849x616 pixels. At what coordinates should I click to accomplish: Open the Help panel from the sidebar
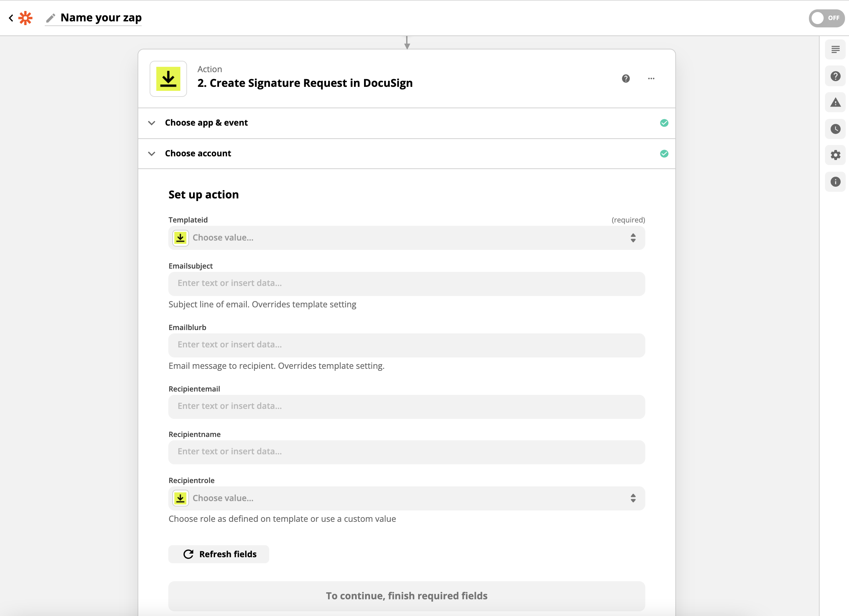click(835, 76)
